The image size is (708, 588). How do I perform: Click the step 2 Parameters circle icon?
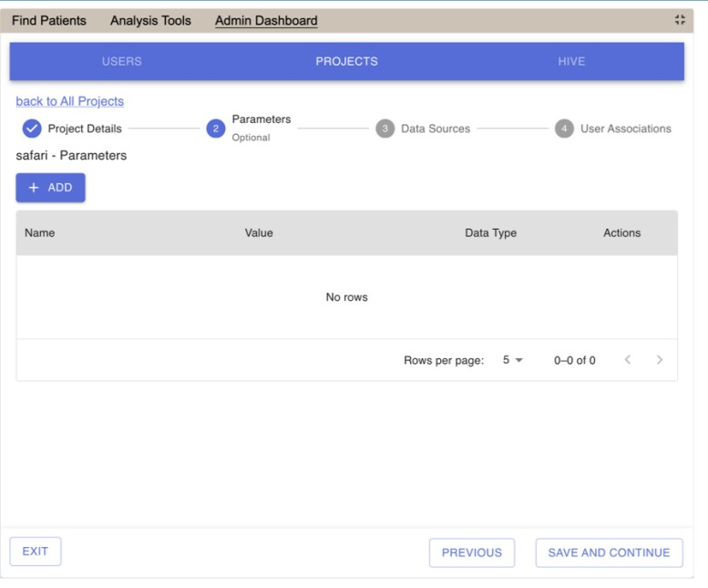coord(216,129)
